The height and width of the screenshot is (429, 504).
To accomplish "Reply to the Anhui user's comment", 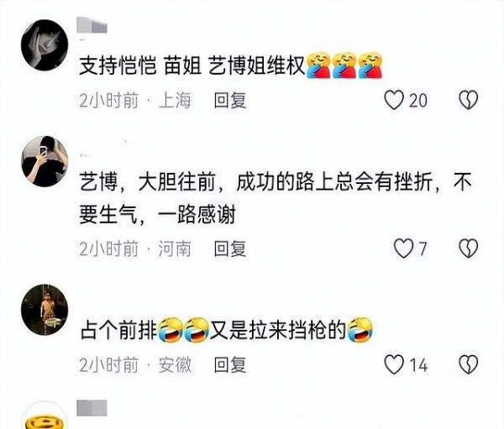I will point(230,364).
